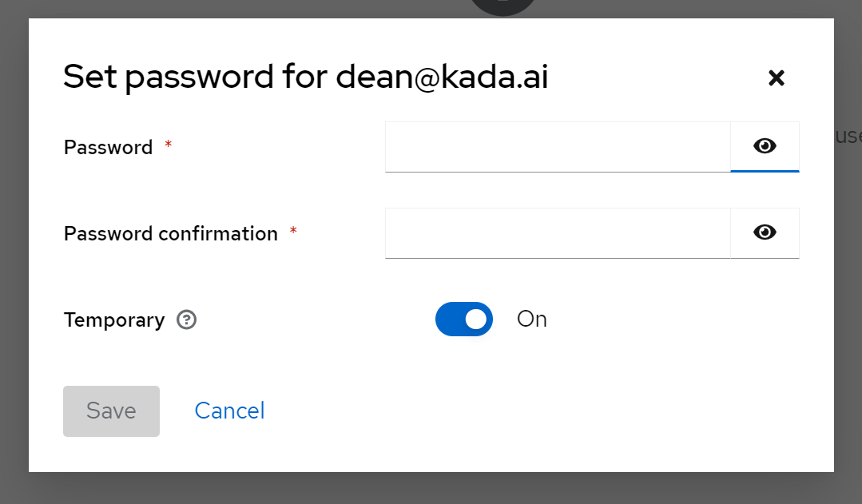
Task: Click the gray backdrop below the dialog
Action: [x=431, y=488]
